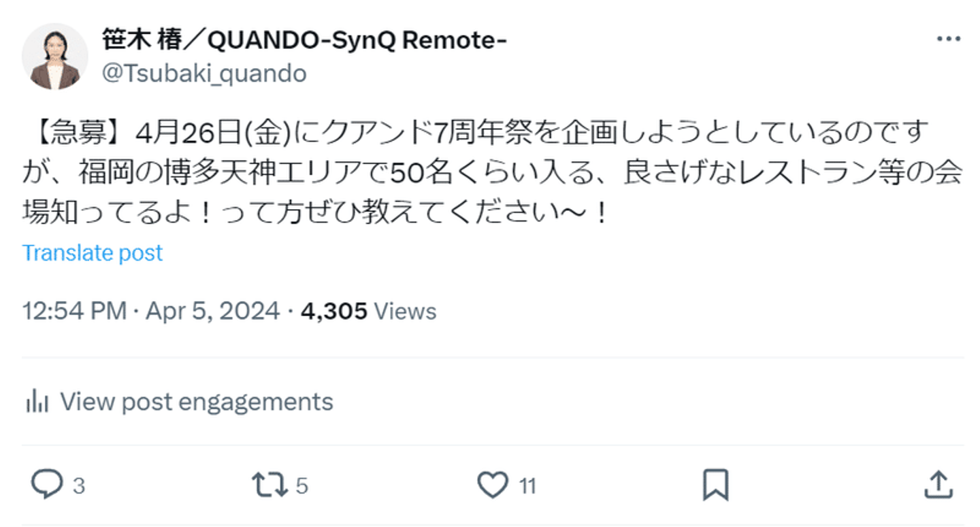Click the repost count number 5

(x=302, y=485)
